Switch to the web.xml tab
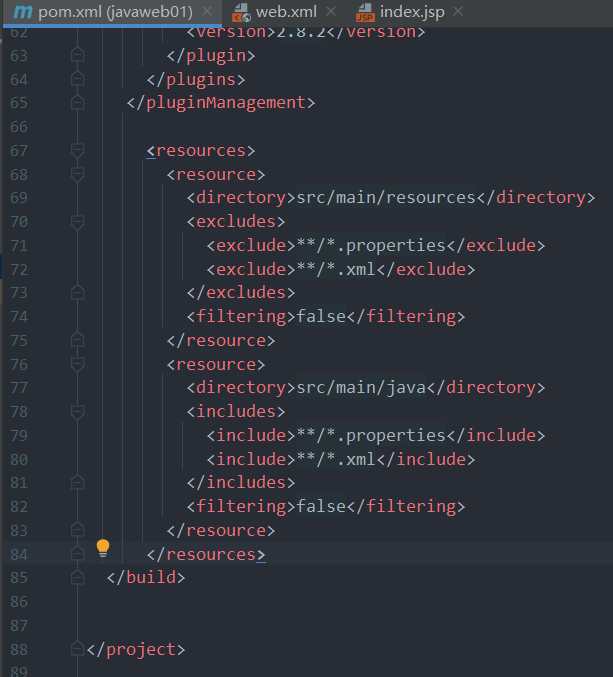Screen dimensions: 613x677 pyautogui.click(x=286, y=12)
